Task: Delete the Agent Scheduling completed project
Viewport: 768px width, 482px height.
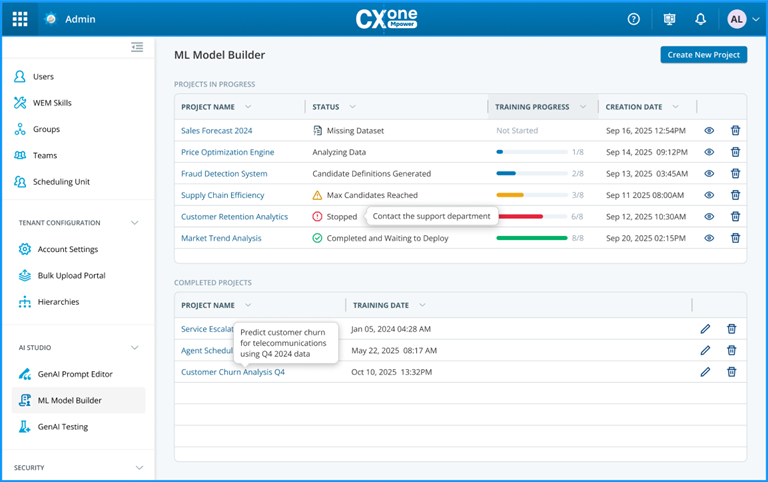Action: pos(731,350)
